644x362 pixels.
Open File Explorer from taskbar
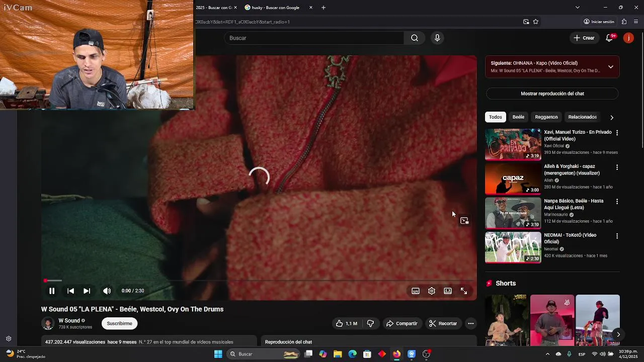(338, 354)
